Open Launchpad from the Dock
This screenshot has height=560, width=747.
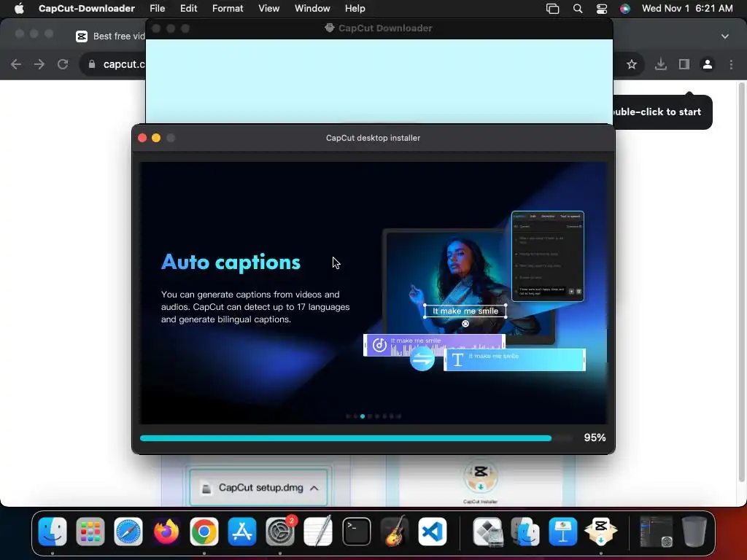[90, 532]
